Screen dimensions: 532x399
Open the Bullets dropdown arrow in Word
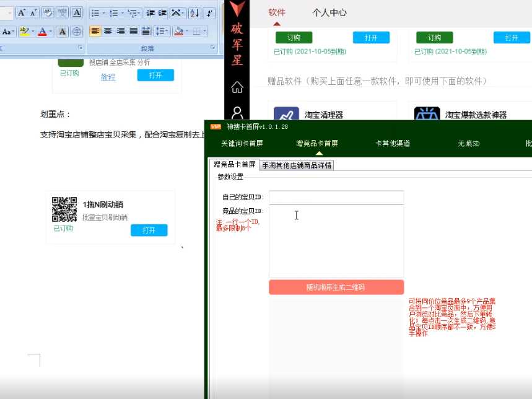click(104, 13)
